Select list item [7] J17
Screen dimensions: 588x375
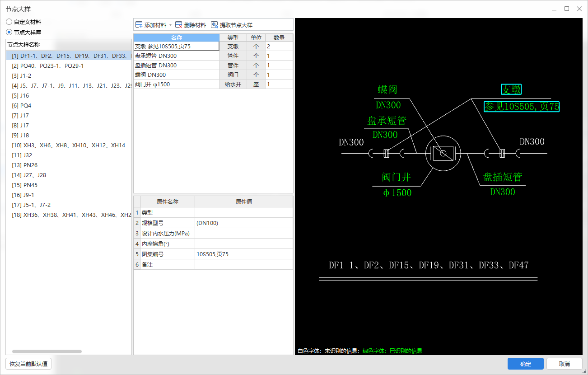click(69, 115)
